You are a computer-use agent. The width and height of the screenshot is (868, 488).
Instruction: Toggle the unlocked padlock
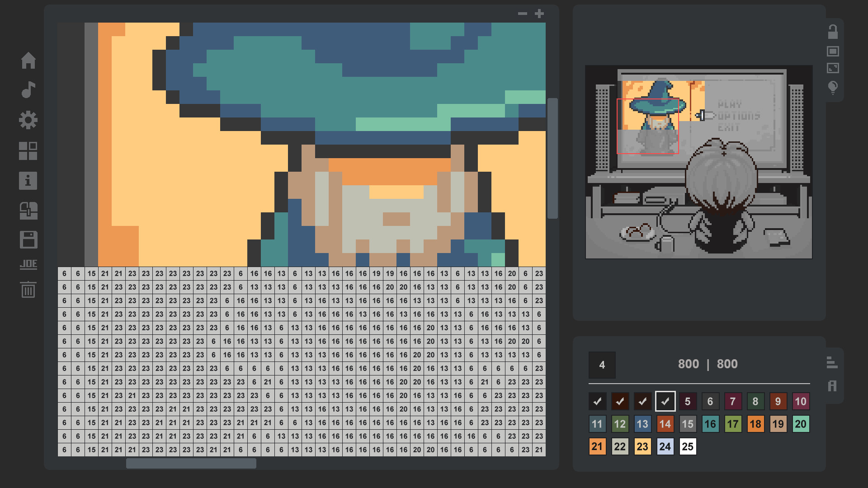point(833,31)
